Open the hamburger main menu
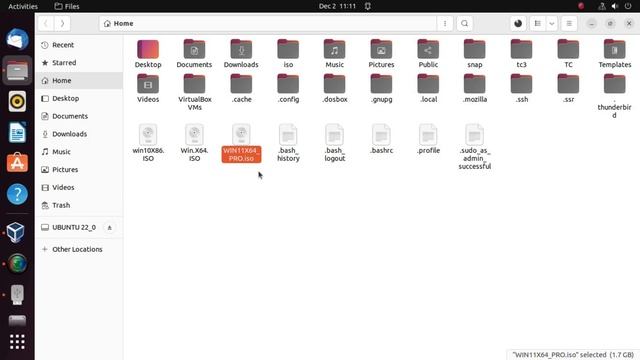640x360 pixels. tap(569, 24)
